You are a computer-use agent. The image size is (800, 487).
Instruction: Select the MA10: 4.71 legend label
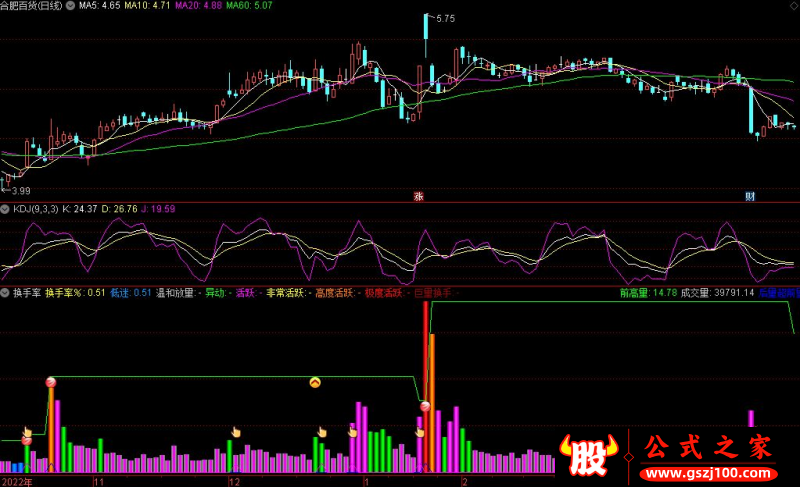147,6
